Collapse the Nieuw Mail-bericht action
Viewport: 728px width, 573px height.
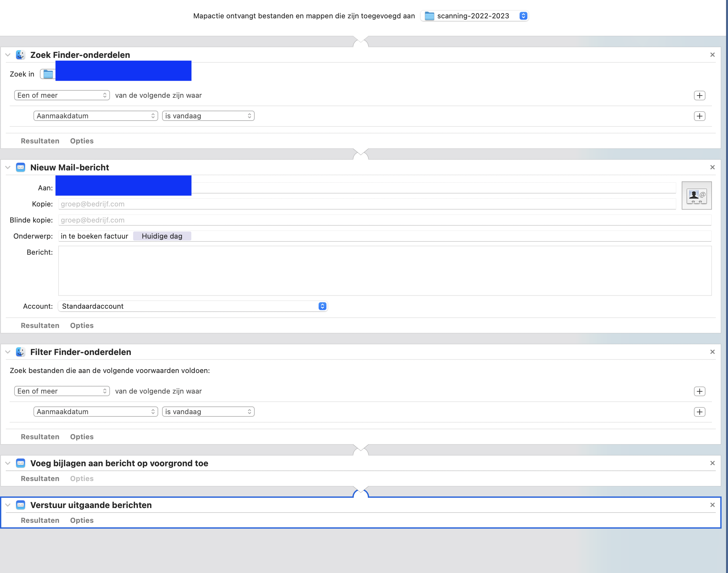(8, 168)
